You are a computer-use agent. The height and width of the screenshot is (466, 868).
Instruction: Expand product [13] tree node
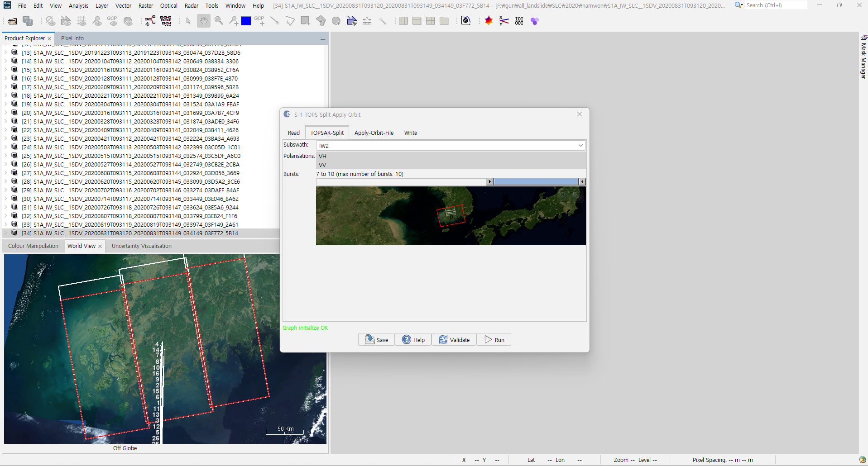tap(6, 53)
